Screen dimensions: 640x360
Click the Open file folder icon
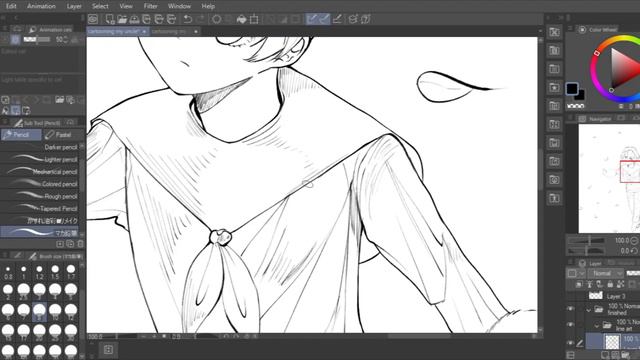point(122,19)
